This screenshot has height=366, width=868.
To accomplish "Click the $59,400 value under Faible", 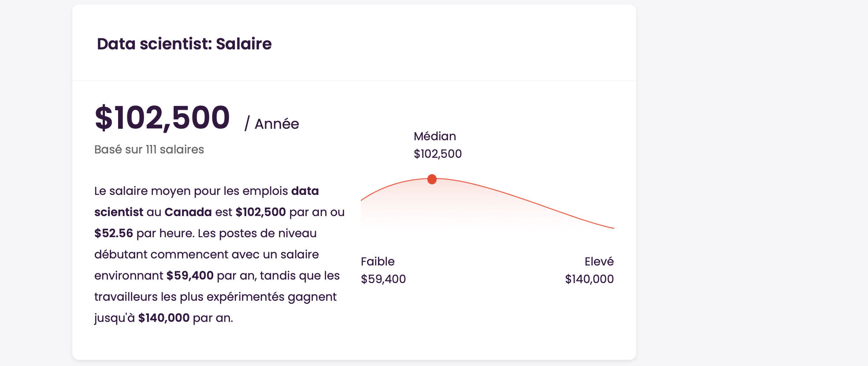I will tap(383, 279).
